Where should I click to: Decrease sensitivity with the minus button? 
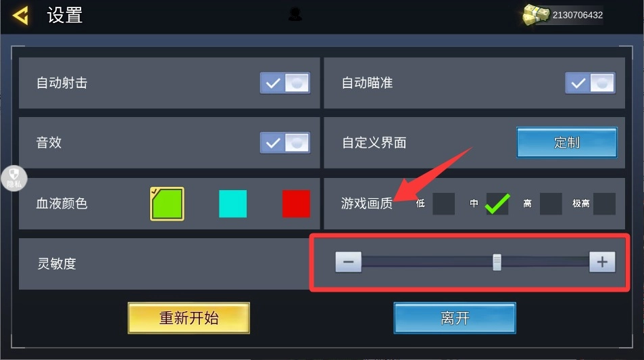(348, 262)
